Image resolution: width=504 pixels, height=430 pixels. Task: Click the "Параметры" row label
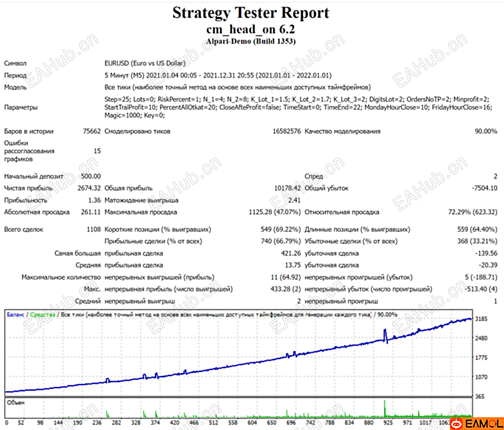coord(21,107)
